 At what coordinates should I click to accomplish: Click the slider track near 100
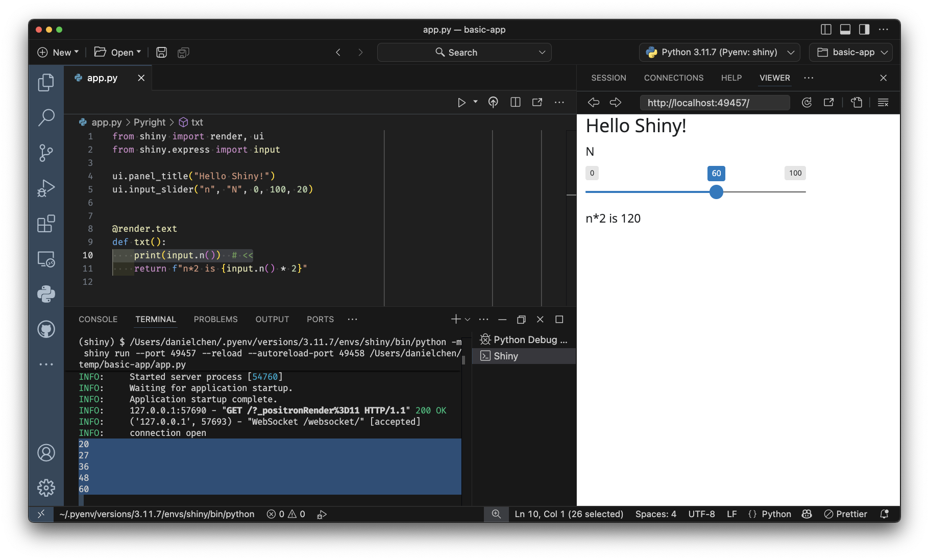pyautogui.click(x=802, y=192)
